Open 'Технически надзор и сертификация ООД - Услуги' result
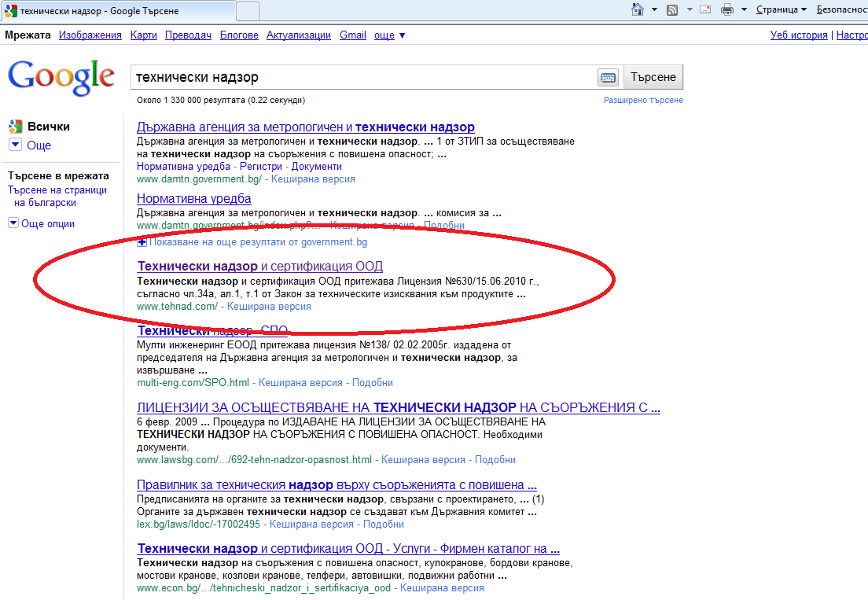 pos(348,549)
